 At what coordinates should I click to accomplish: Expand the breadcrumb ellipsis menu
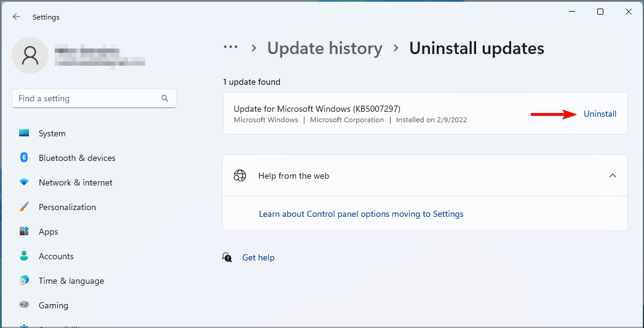231,47
